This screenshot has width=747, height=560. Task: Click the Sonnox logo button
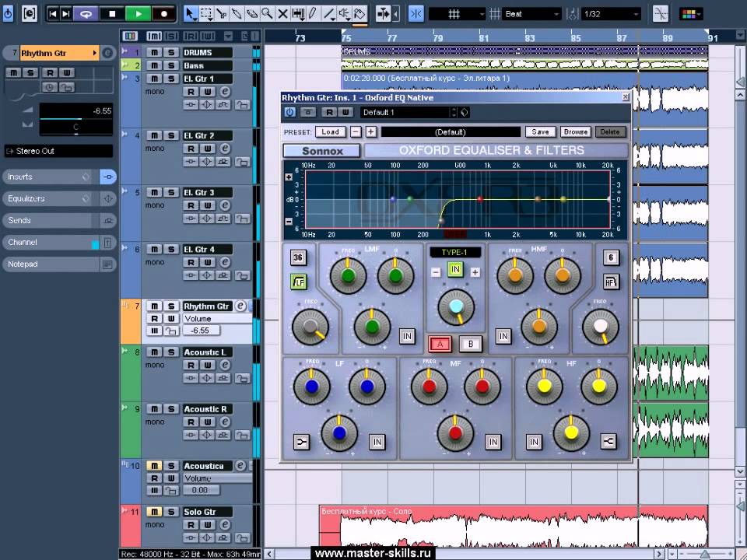pos(322,151)
